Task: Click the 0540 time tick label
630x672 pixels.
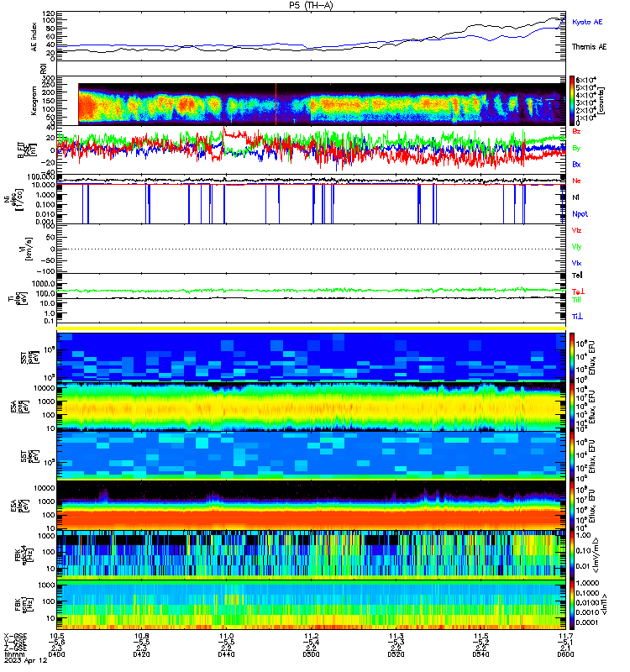Action: pos(480,654)
